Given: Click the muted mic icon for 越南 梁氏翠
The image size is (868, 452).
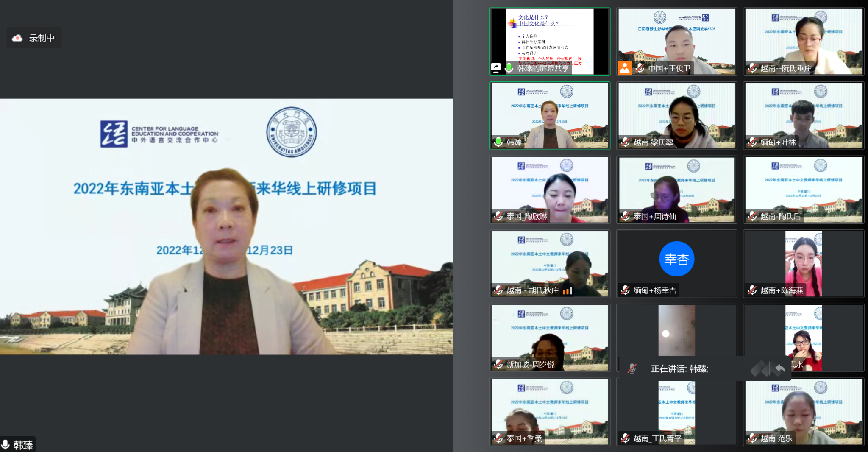Looking at the screenshot, I should click(x=626, y=142).
